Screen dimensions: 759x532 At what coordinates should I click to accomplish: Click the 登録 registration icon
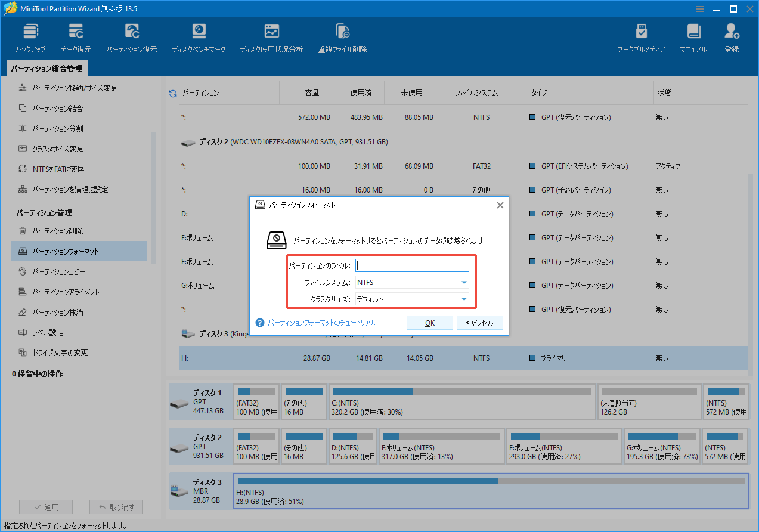(732, 36)
